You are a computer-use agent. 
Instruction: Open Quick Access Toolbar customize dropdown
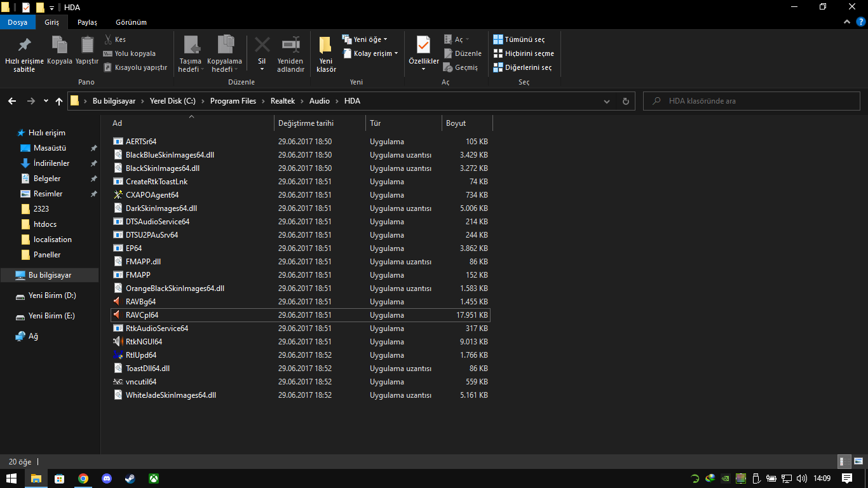51,8
